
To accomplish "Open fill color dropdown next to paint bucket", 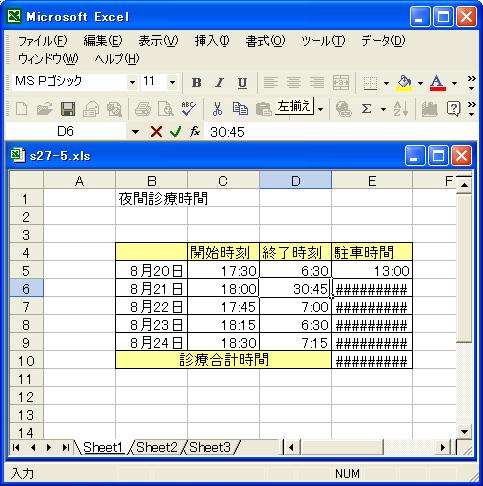I will click(420, 83).
